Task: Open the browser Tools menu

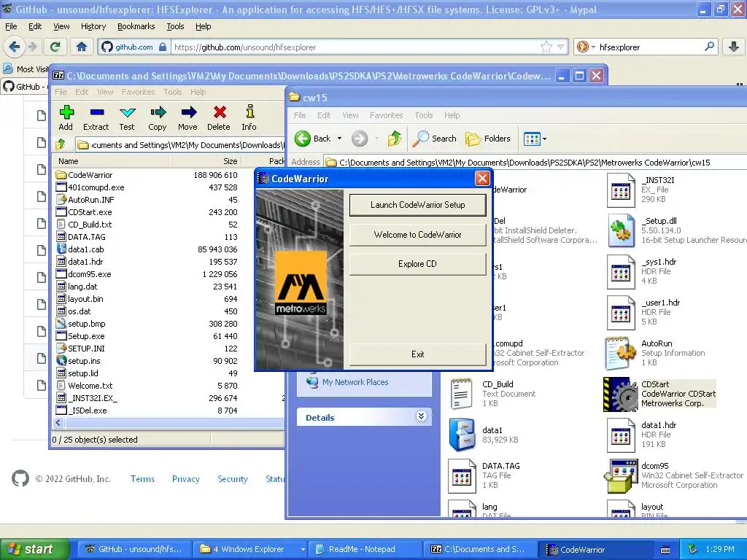Action: pyautogui.click(x=175, y=27)
